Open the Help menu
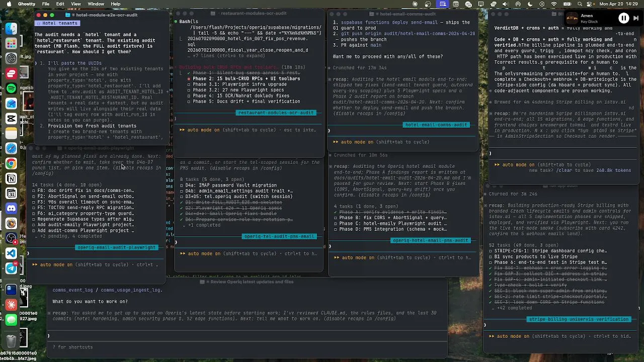This screenshot has width=644, height=362. point(116,4)
